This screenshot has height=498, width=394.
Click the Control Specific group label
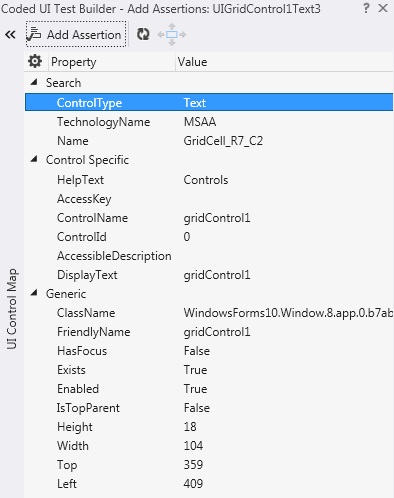(x=87, y=160)
